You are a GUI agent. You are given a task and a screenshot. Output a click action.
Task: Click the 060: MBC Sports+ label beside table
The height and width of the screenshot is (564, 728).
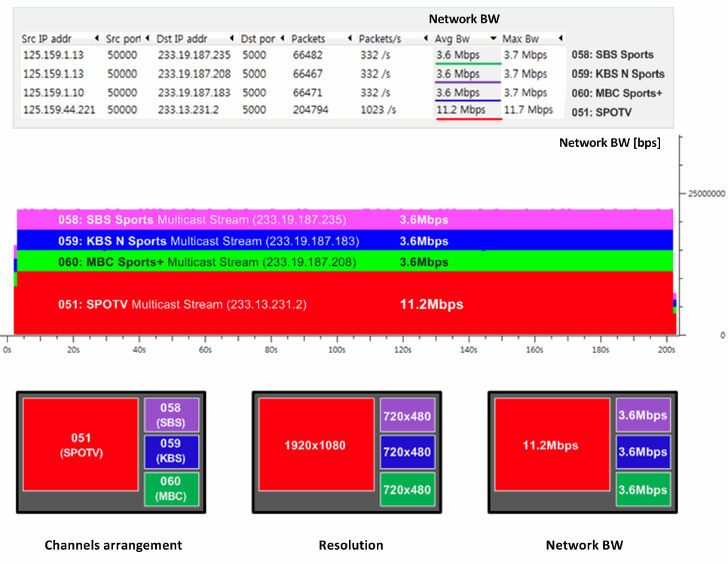click(x=616, y=93)
